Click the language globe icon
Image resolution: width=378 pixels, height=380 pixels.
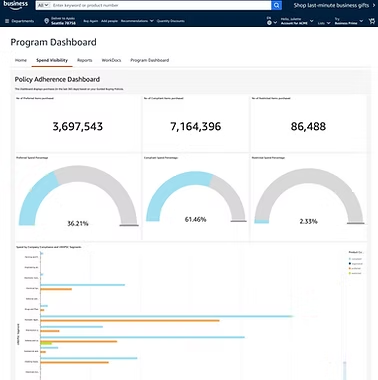coord(269,23)
